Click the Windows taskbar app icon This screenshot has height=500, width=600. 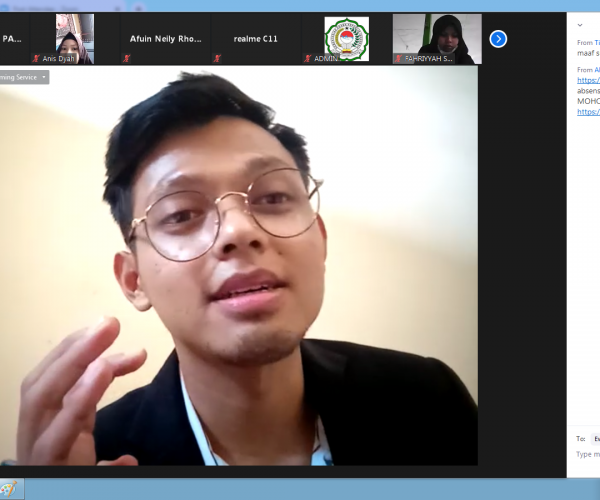point(9,490)
